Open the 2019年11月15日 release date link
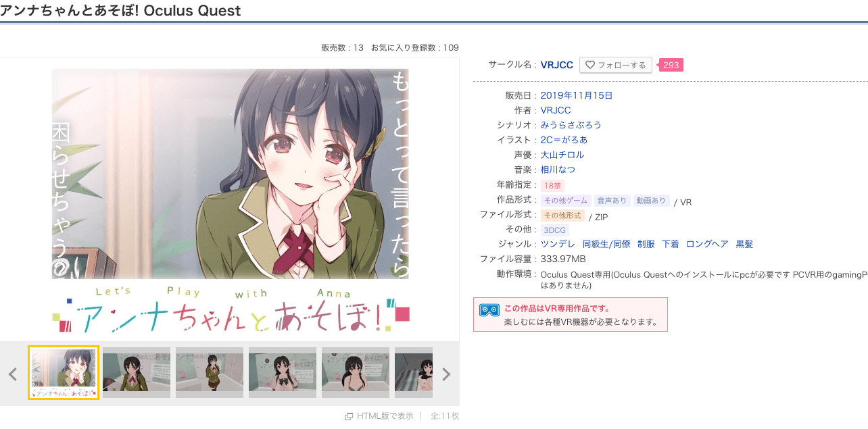868x429 pixels. pos(577,96)
